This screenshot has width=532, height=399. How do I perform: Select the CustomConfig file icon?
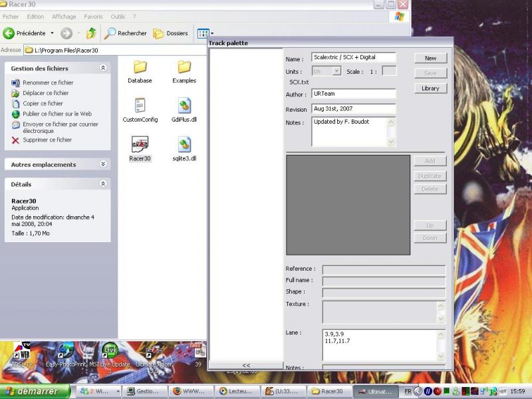click(140, 106)
